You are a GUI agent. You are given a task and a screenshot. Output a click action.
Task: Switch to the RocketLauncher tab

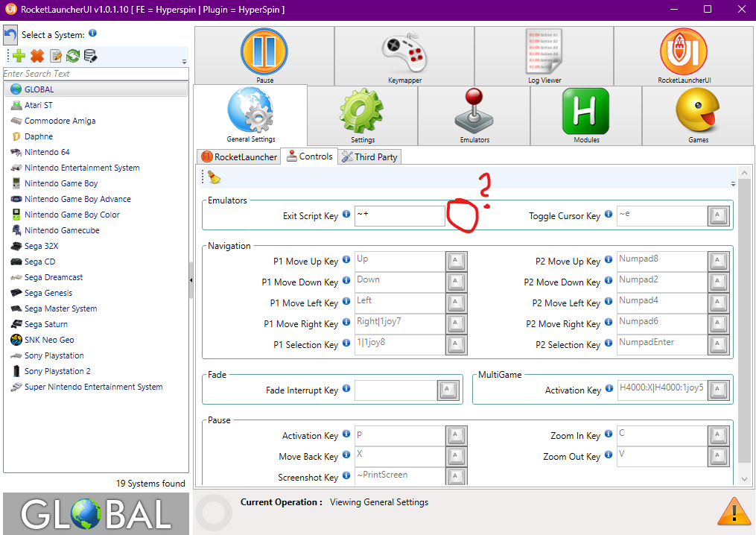(239, 156)
